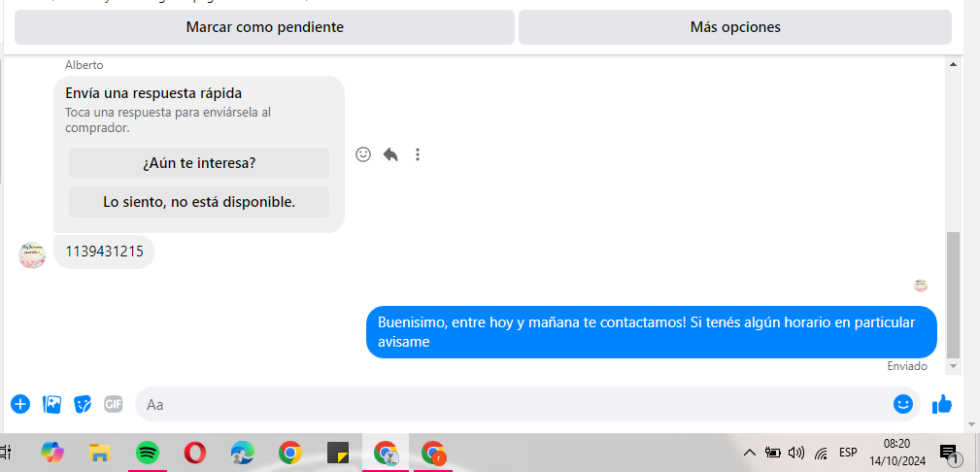This screenshot has width=980, height=472.
Task: Click the chat scroll up arrow
Action: (x=953, y=64)
